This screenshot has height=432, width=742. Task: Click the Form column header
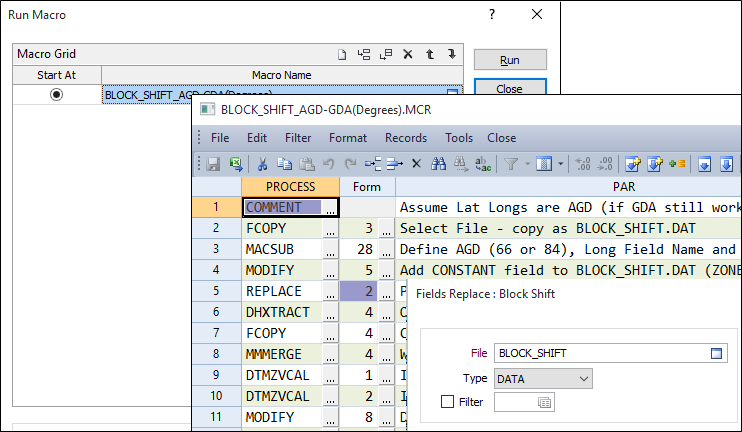point(367,187)
